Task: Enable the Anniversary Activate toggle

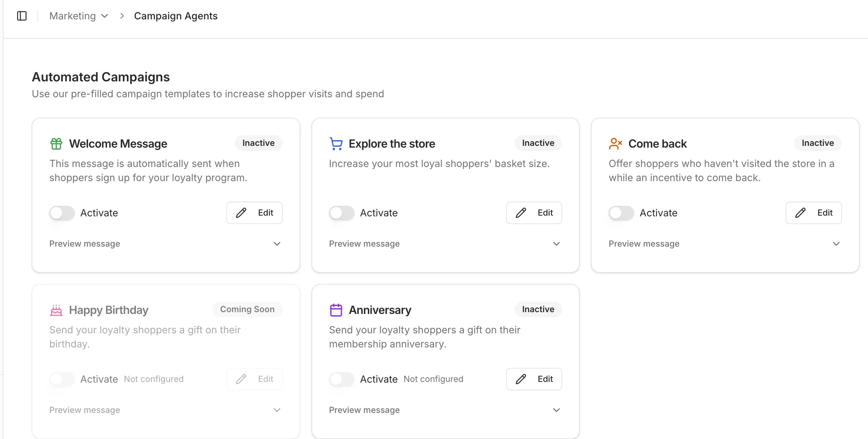Action: 342,379
